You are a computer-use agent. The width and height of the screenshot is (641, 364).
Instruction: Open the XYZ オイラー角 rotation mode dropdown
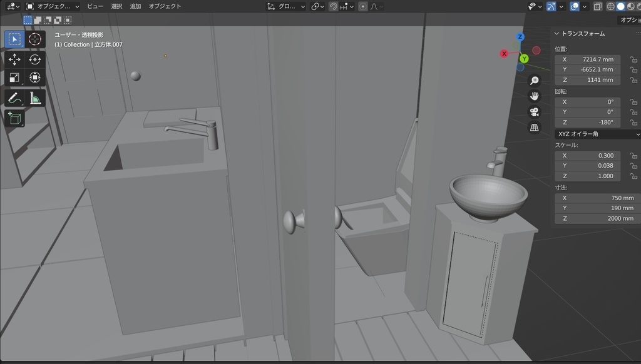598,133
